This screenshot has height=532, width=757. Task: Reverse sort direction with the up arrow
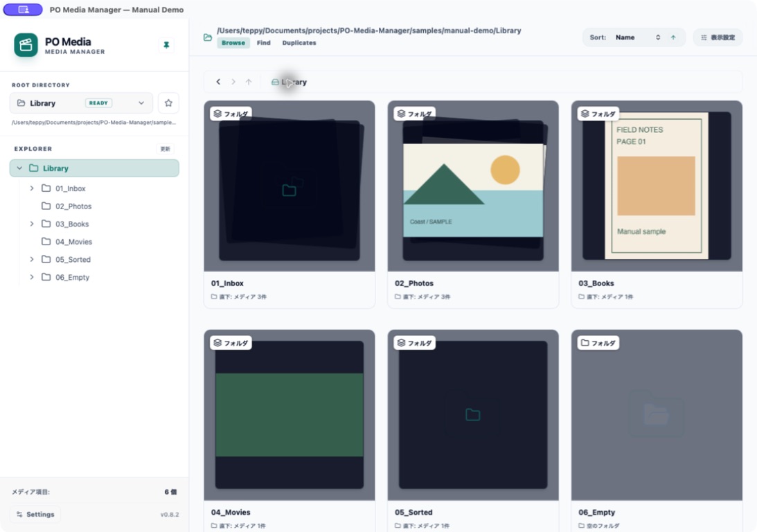pos(673,37)
